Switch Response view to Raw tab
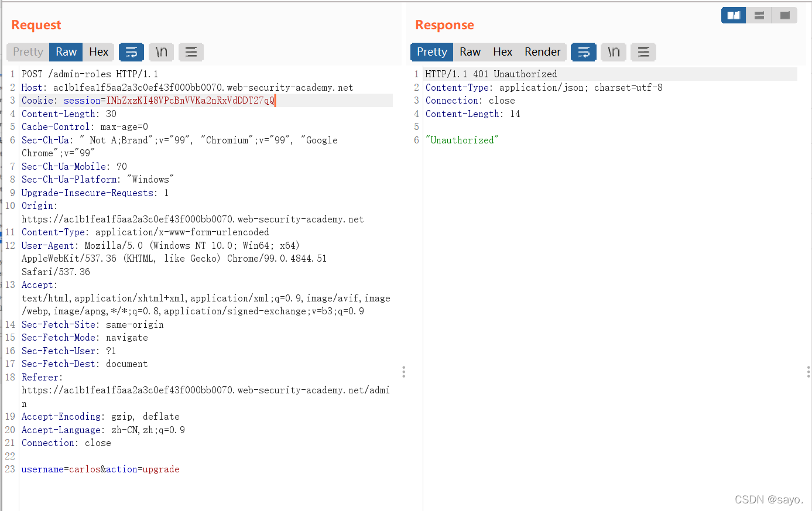 470,52
